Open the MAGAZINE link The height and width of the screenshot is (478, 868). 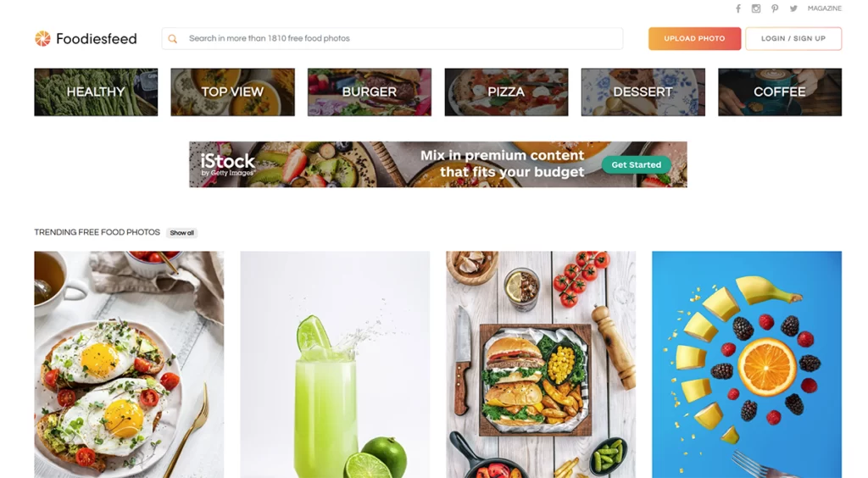coord(824,8)
